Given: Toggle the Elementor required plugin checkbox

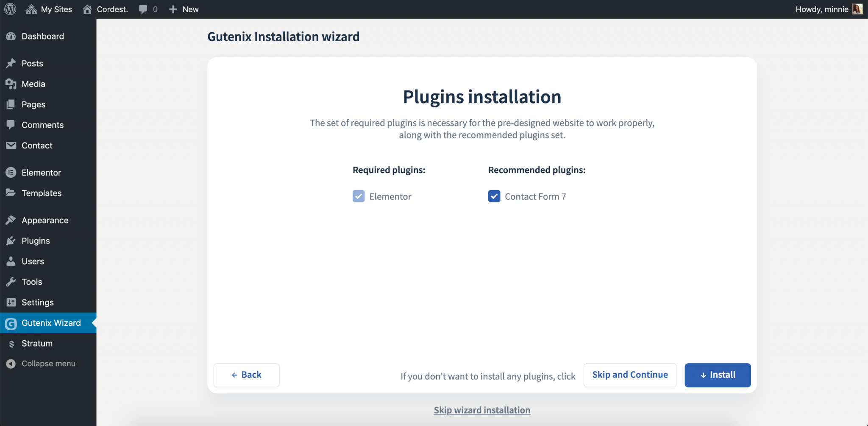Looking at the screenshot, I should [359, 196].
